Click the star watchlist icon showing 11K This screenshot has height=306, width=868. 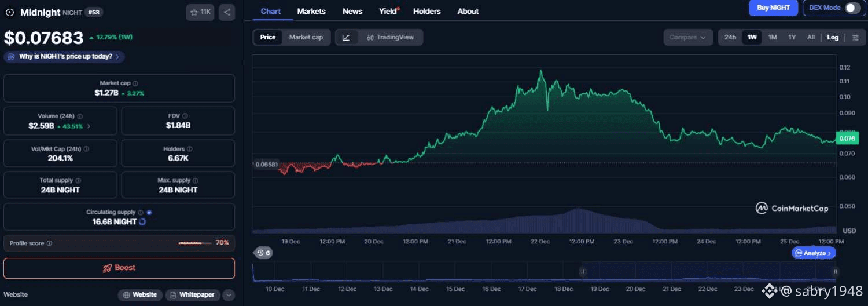click(x=201, y=12)
